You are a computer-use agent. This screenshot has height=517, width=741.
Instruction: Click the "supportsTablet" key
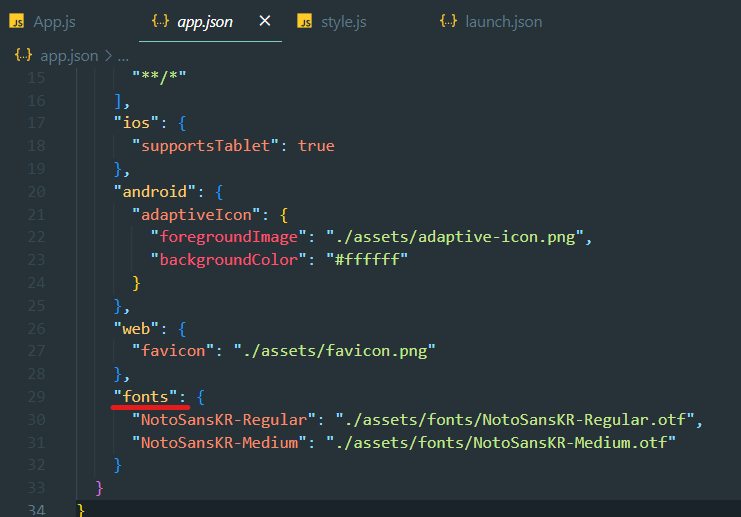[x=205, y=146]
